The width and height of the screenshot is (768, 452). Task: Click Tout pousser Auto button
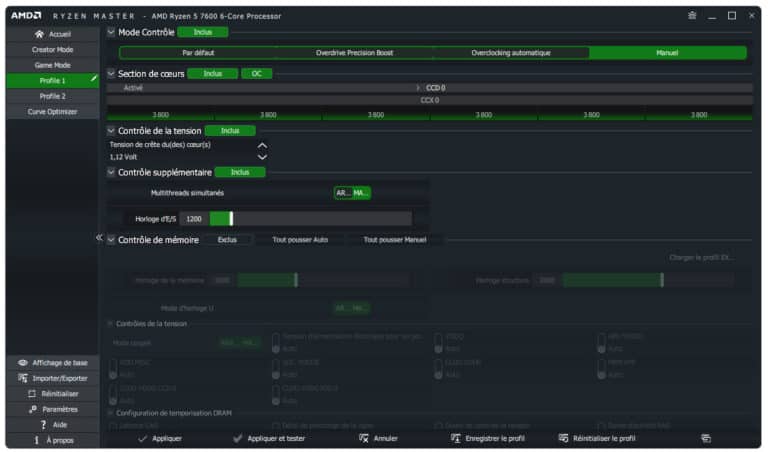(x=300, y=240)
